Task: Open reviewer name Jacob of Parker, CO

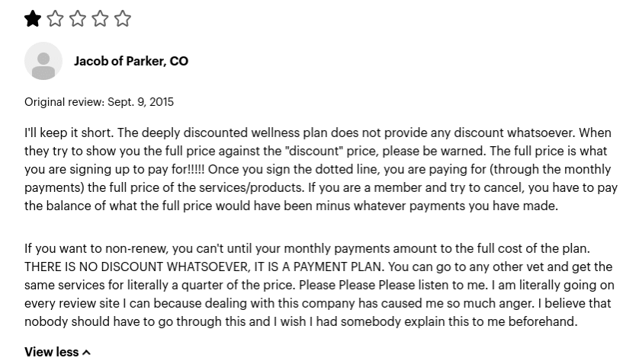Action: pos(131,61)
